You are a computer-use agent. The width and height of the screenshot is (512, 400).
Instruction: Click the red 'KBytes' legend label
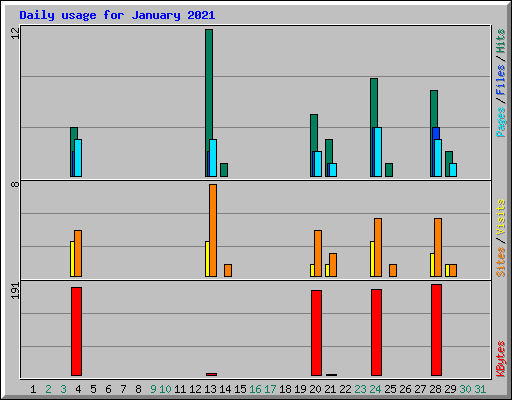point(500,359)
